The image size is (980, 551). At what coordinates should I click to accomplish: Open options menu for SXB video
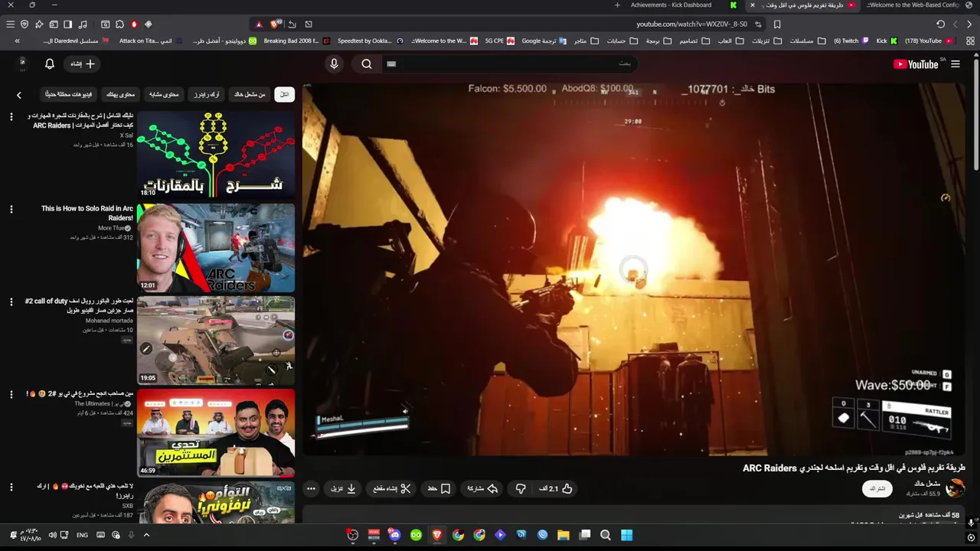(x=11, y=487)
